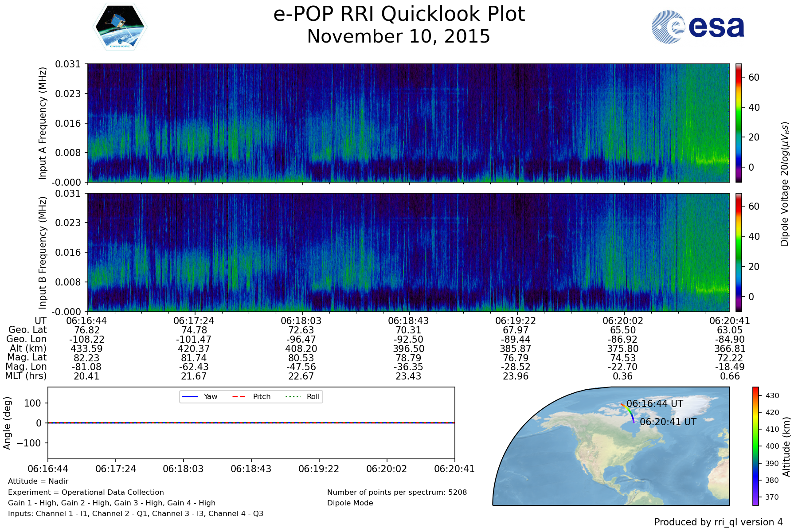Click the Yaw blue line legend marker
The height and width of the screenshot is (532, 798).
190,396
